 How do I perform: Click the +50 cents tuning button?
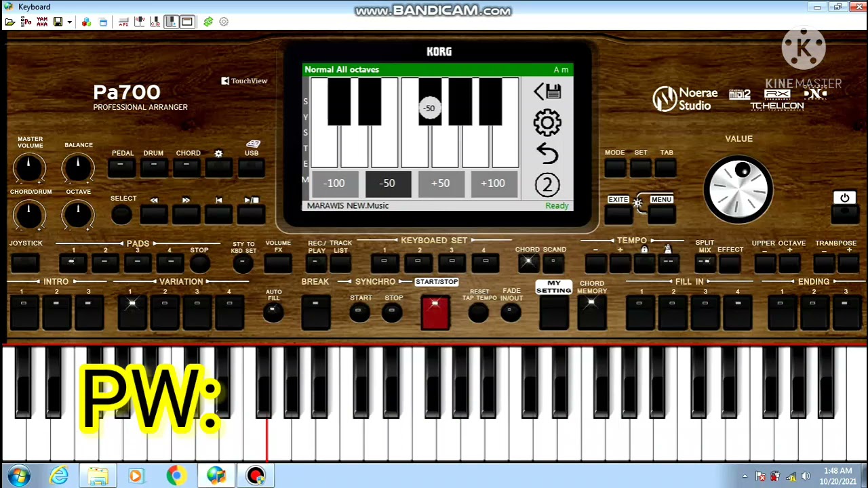click(440, 183)
